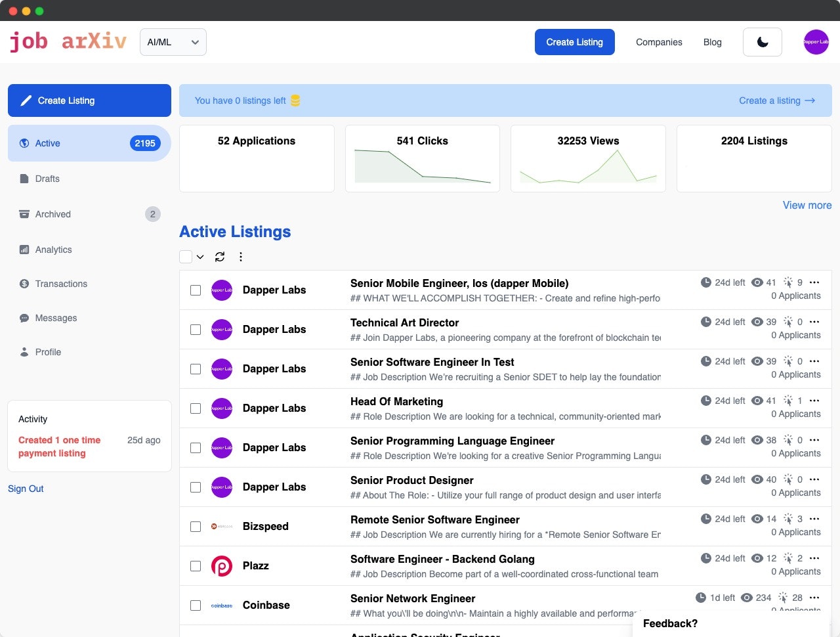Open the 52 Applications card
This screenshot has height=637, width=840.
[x=257, y=159]
